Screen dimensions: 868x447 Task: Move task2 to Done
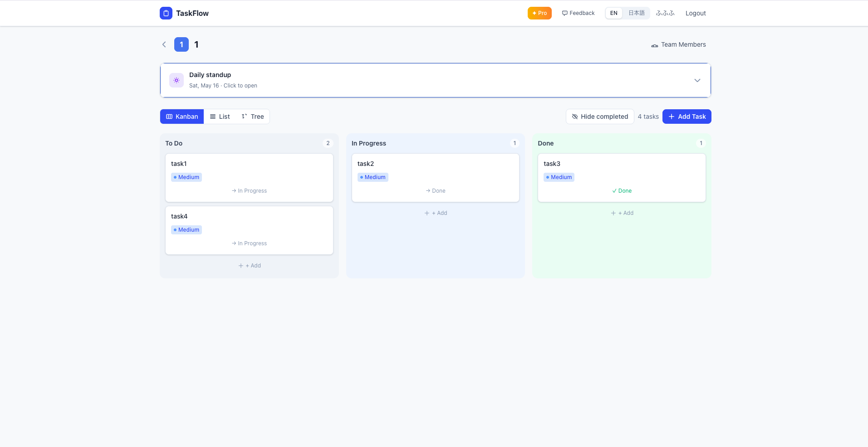tap(436, 191)
